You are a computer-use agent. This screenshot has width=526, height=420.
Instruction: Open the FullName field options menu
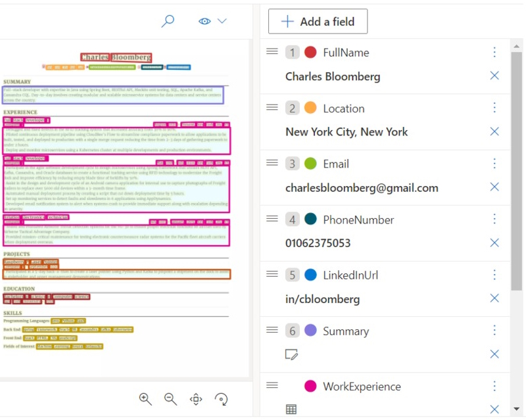point(494,53)
